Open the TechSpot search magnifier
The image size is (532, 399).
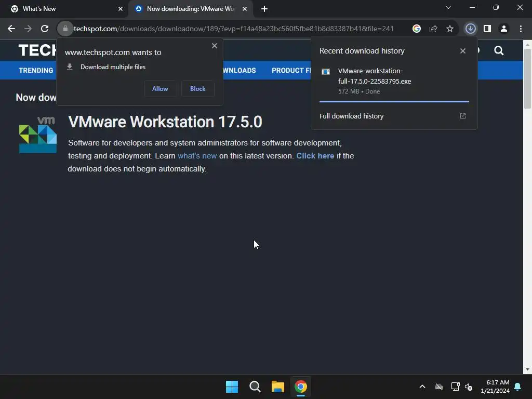499,50
